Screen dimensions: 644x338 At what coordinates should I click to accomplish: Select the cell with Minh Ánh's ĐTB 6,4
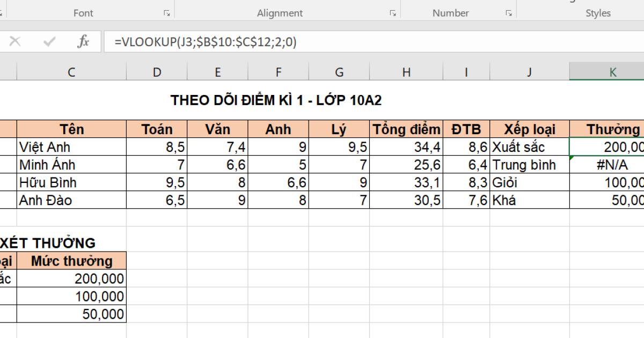(466, 165)
